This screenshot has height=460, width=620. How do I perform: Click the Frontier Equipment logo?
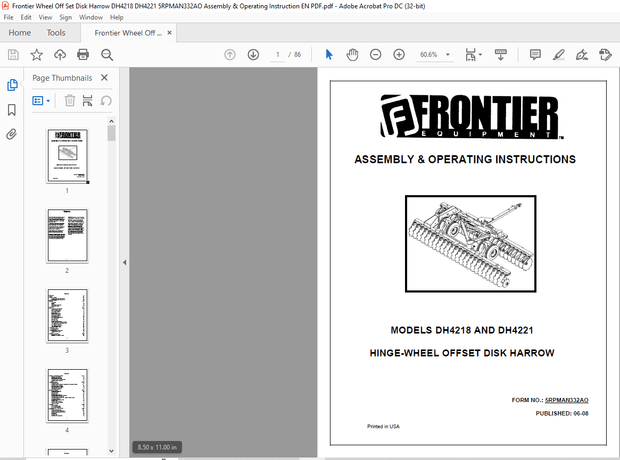[471, 116]
